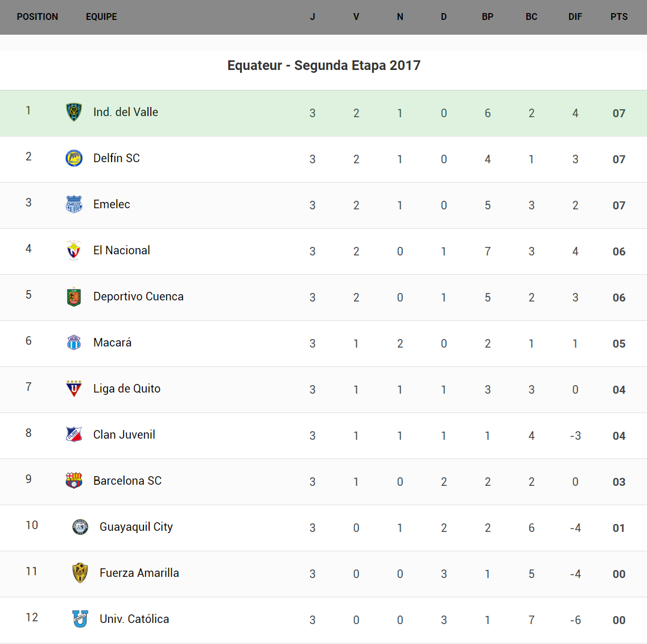
Task: Click the Liga de Quito badge
Action: coord(74,389)
